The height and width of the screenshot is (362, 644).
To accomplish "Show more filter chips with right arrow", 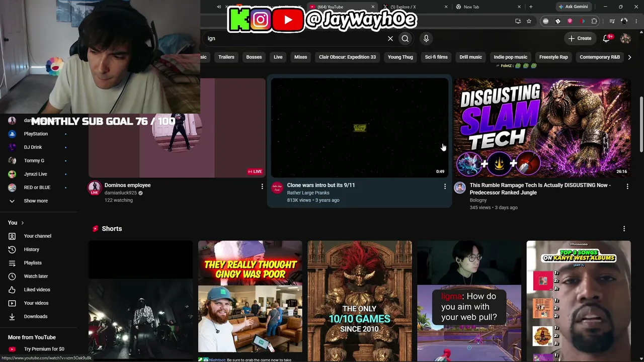I will (629, 57).
